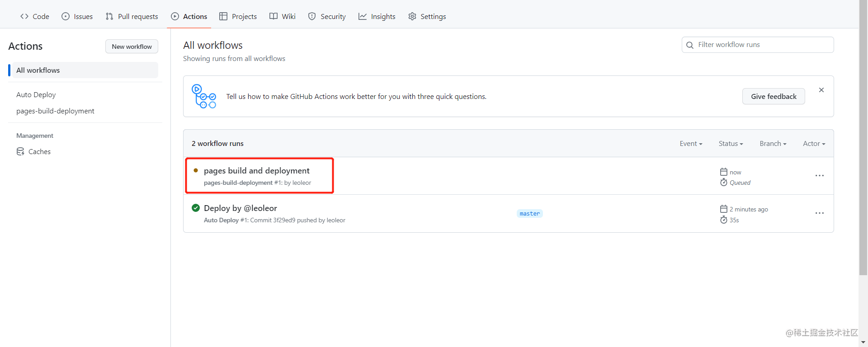The image size is (868, 347).
Task: Click the Issues circle icon
Action: click(66, 16)
